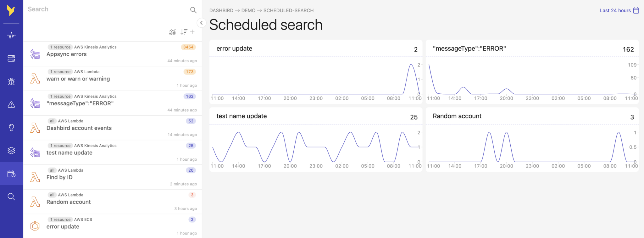Open the DEMO breadcrumb item
644x238 pixels.
(x=248, y=10)
